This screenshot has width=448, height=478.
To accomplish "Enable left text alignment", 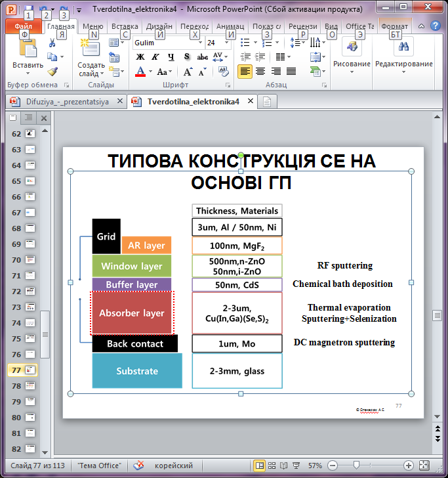I will [245, 72].
